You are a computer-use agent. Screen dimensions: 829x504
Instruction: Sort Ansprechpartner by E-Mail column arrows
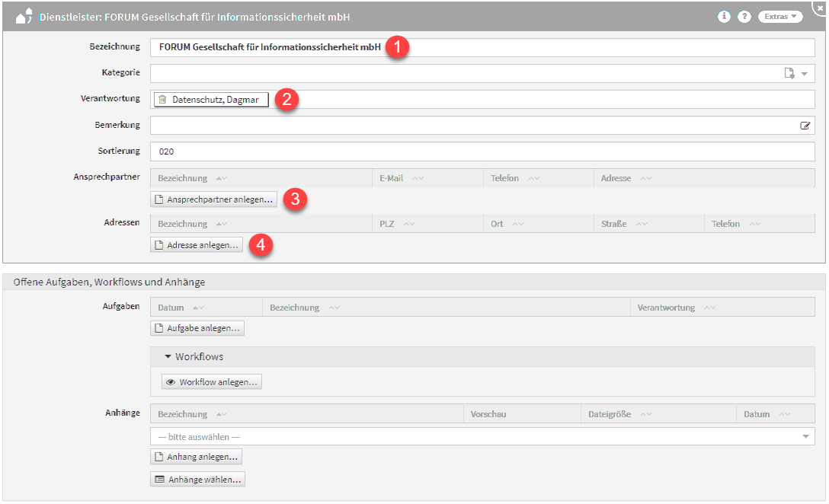click(418, 178)
